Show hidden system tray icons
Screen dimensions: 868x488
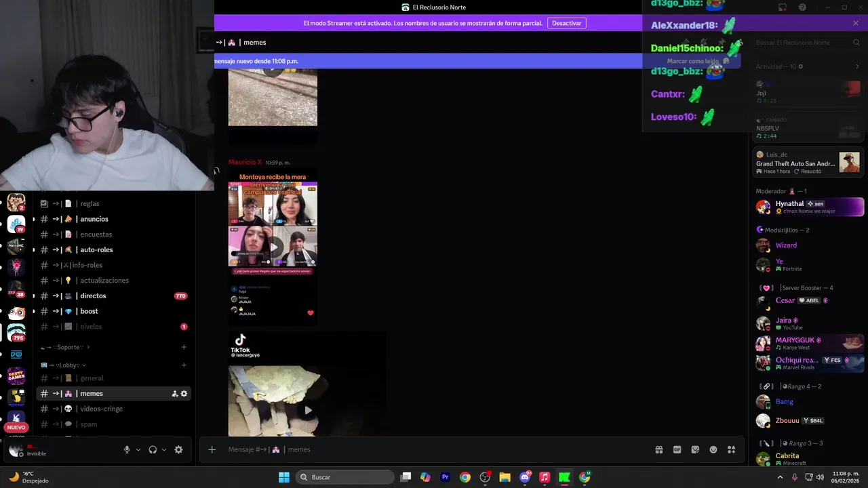click(780, 477)
